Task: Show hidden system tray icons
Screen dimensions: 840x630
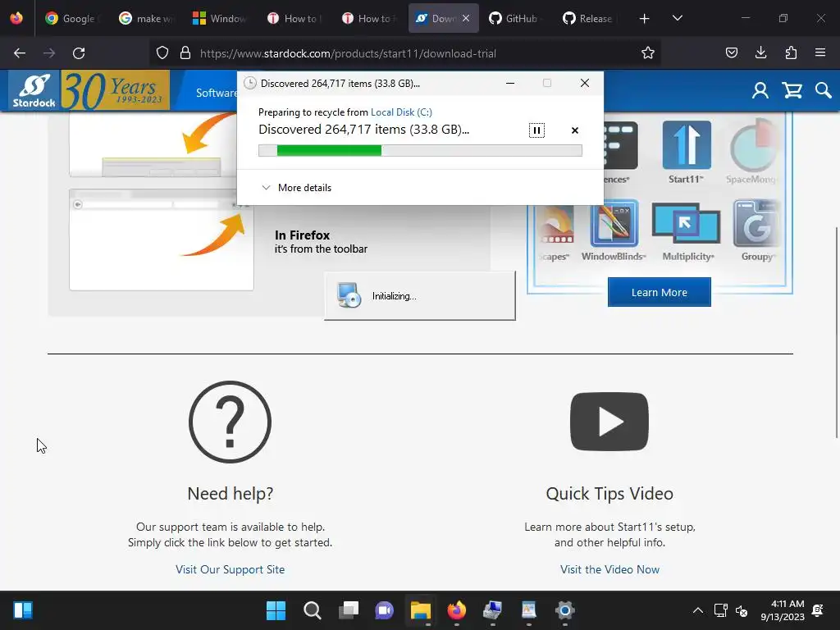Action: (698, 610)
